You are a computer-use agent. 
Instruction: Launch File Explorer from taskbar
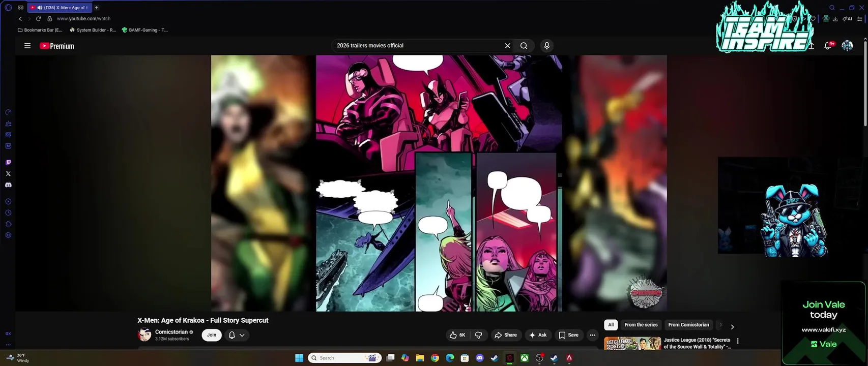(420, 358)
